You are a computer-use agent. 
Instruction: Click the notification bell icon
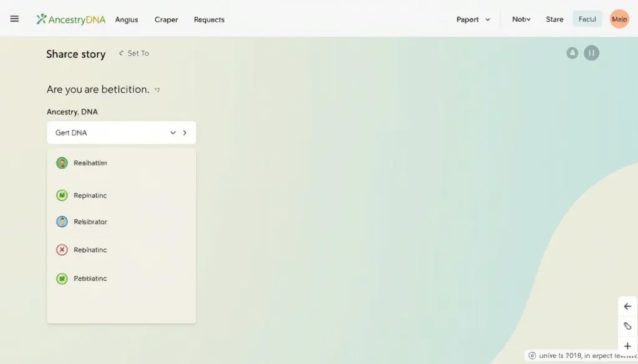(x=572, y=53)
